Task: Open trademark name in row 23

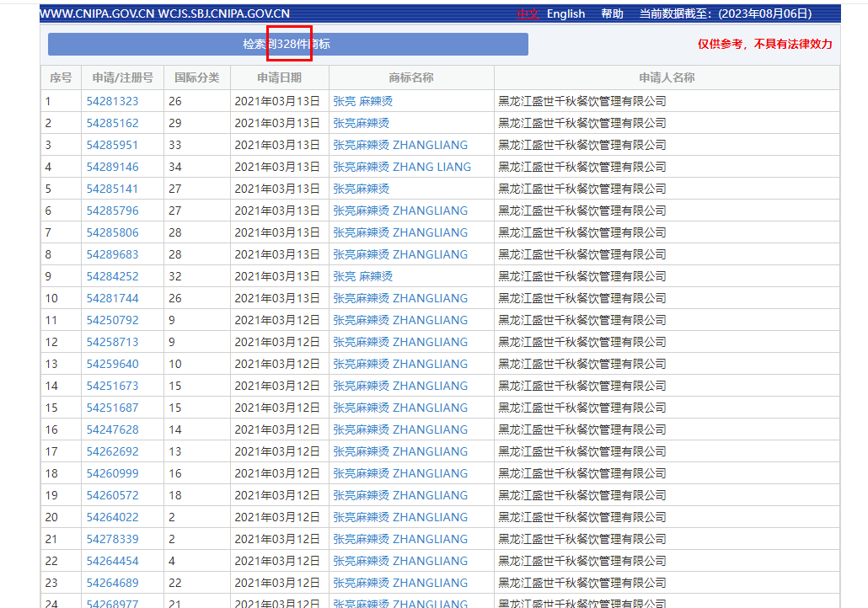Action: [x=400, y=583]
